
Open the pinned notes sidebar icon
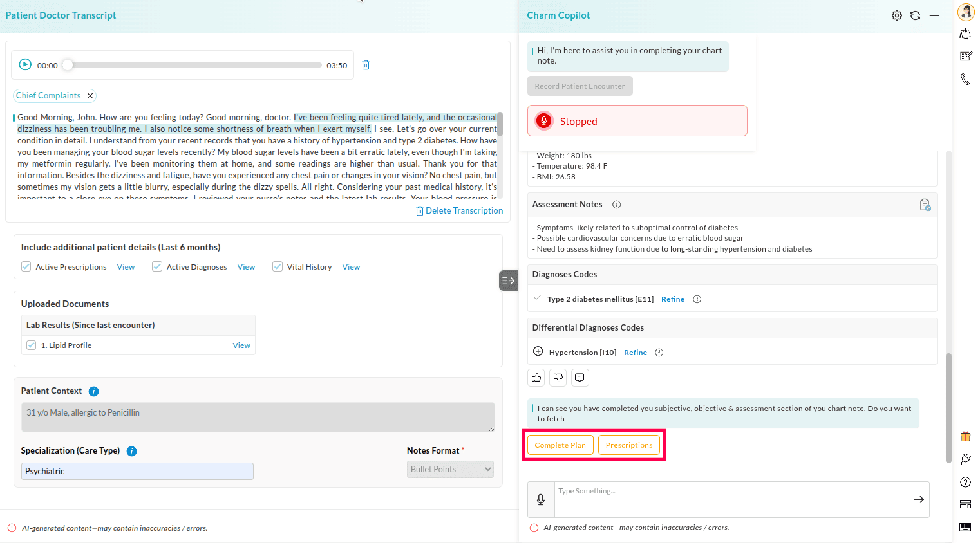965,34
